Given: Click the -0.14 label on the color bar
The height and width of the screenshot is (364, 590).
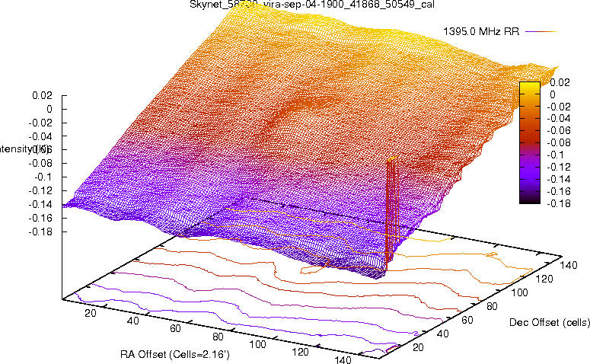Looking at the screenshot, I should pyautogui.click(x=558, y=179).
